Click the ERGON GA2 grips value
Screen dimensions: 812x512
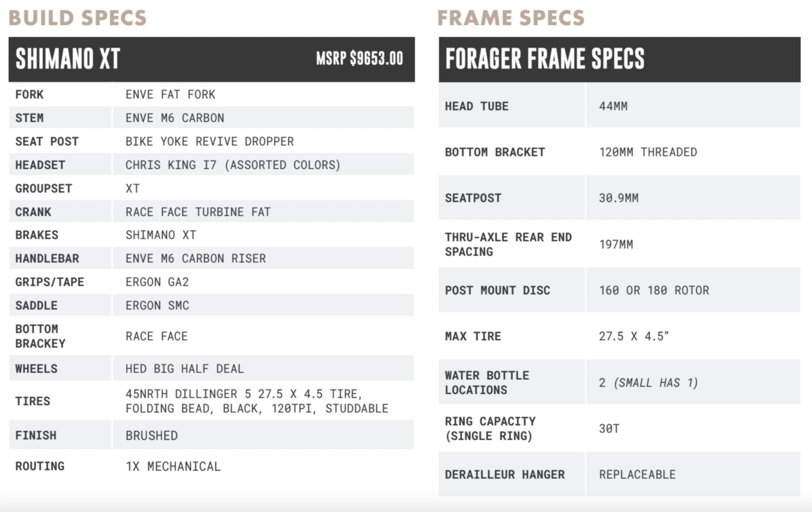click(157, 282)
